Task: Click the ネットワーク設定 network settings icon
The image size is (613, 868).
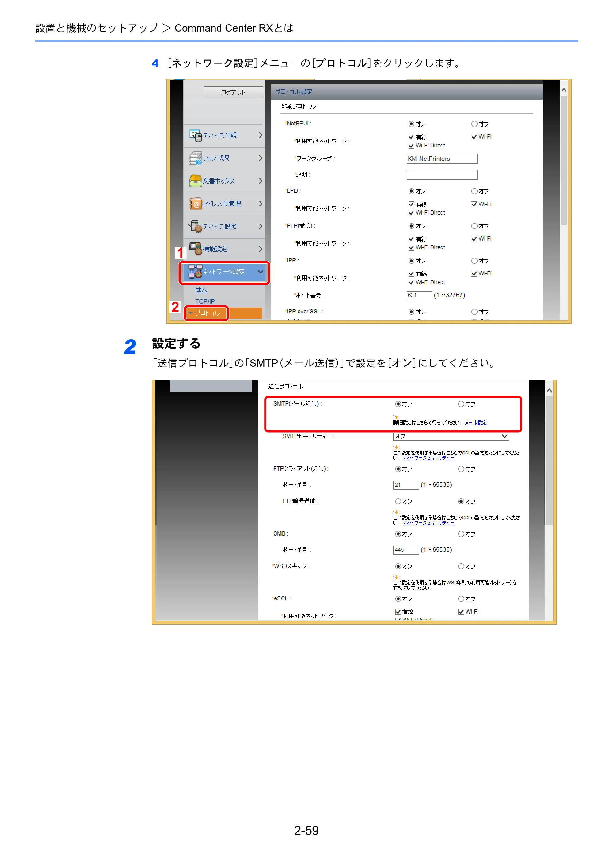Action: [x=195, y=271]
